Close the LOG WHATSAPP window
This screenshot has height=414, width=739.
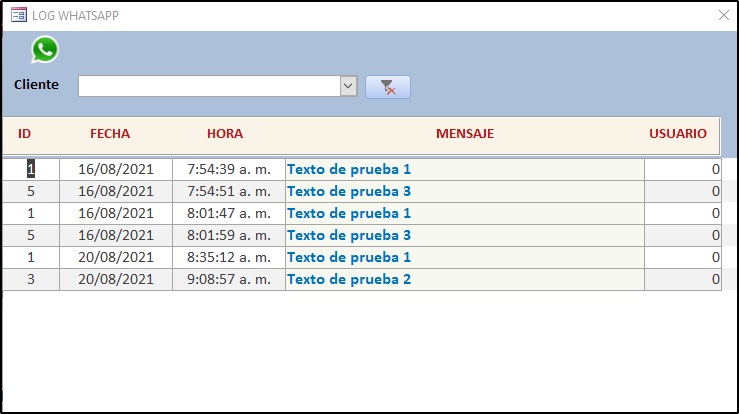tap(723, 15)
